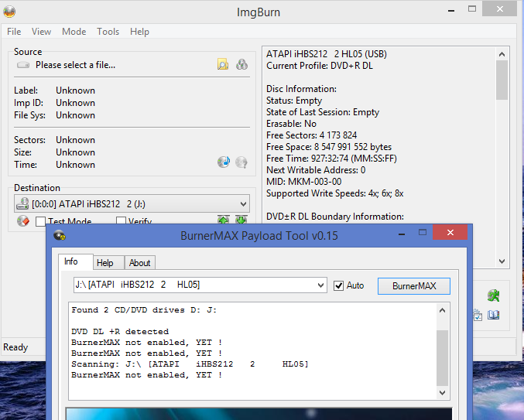The width and height of the screenshot is (524, 420).
Task: Browse for a source file in ImgBurn
Action: pos(223,64)
